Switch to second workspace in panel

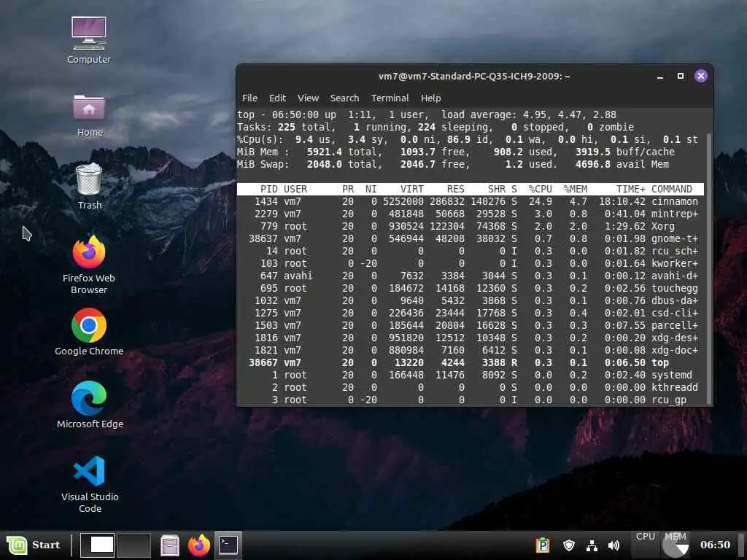[134, 545]
